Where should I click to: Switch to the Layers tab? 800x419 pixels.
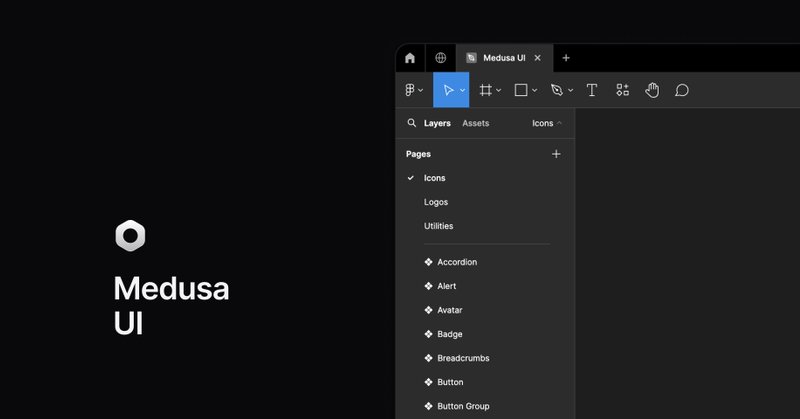[x=437, y=123]
